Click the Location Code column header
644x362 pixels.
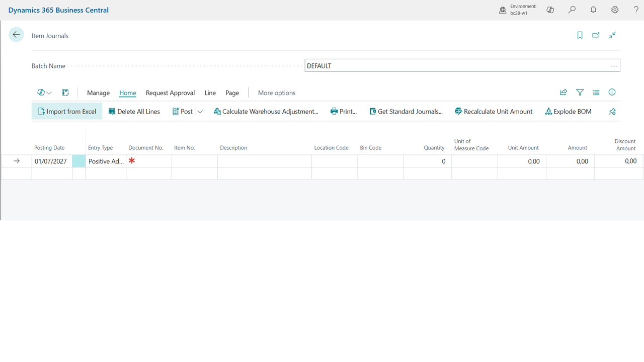[x=331, y=148]
